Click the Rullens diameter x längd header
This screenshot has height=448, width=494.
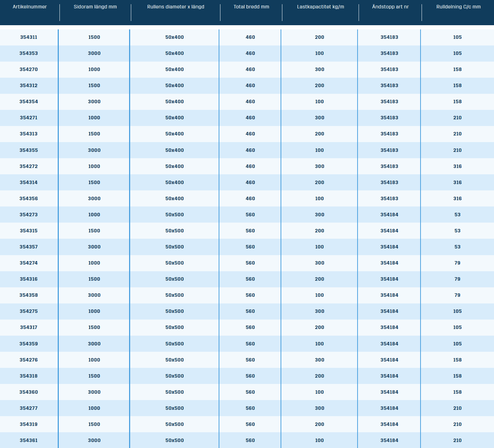pos(176,7)
